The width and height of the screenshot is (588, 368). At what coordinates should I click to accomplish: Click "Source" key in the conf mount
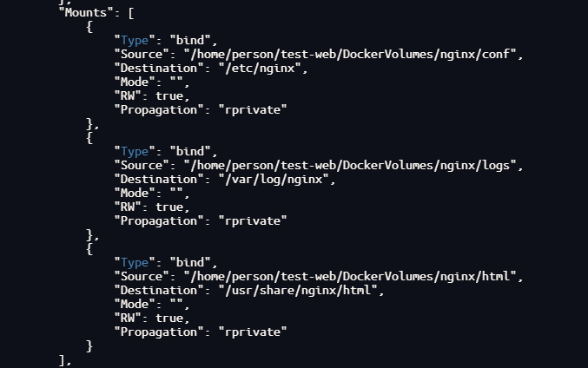click(x=142, y=55)
